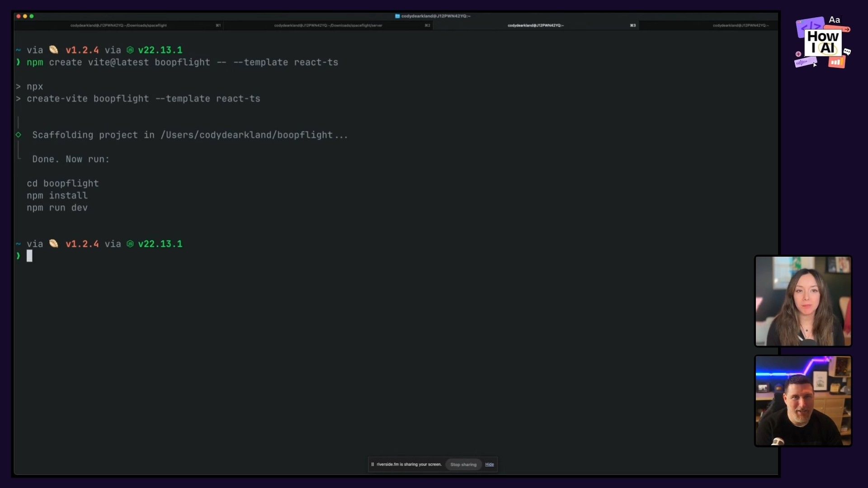Click the 'npm create vite@latest boopflight' command line
This screenshot has width=868, height=488.
182,62
